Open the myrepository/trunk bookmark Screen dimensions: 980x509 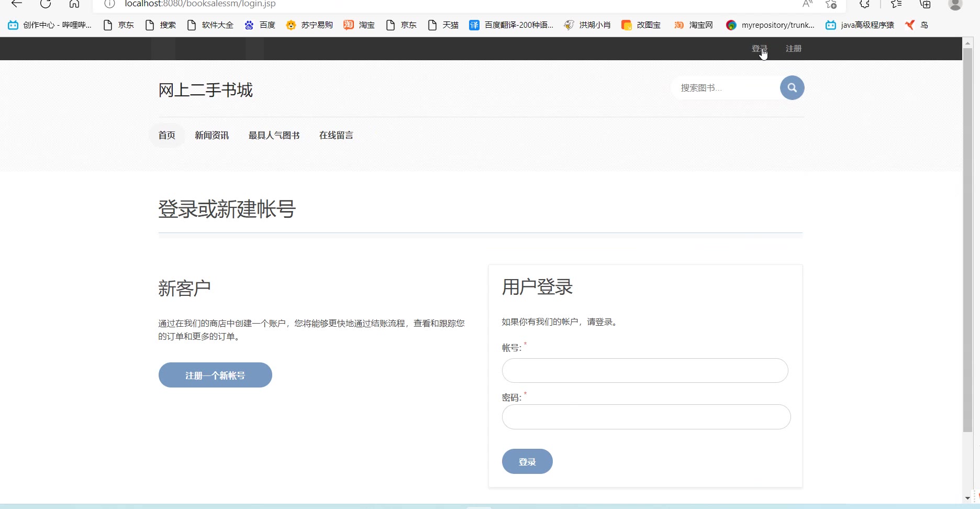point(771,25)
